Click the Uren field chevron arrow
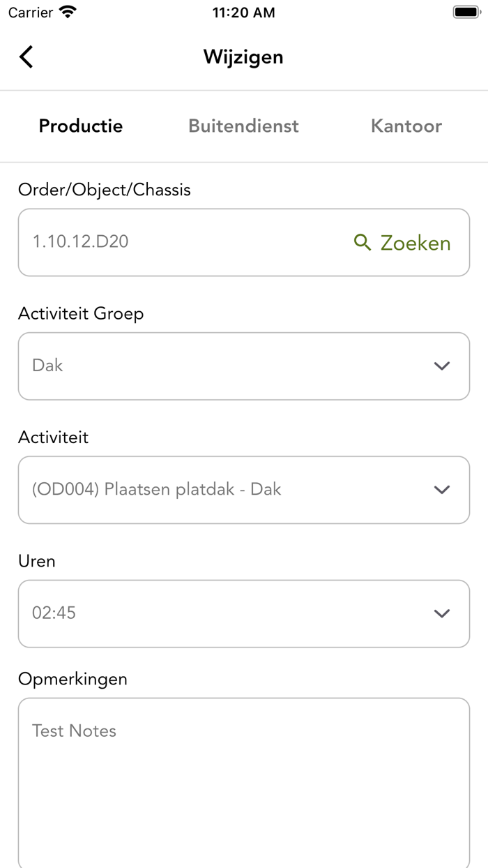 click(x=442, y=613)
